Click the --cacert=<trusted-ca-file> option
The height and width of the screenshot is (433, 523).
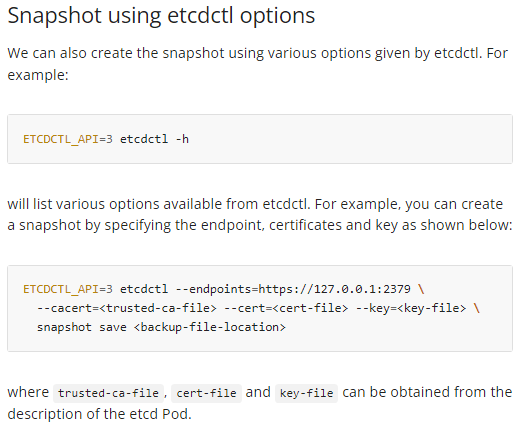point(127,308)
